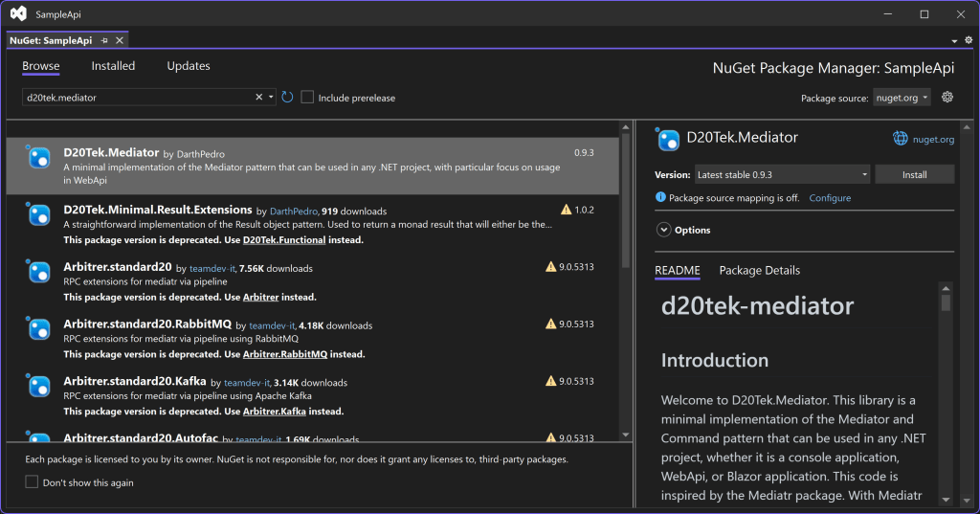Click the Visual Studio logo in title bar
The image size is (980, 514).
point(18,14)
